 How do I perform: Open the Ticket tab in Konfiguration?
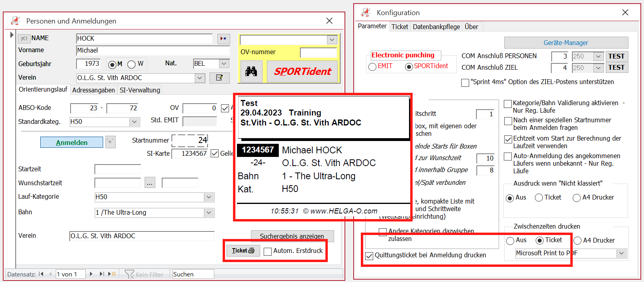pyautogui.click(x=400, y=27)
